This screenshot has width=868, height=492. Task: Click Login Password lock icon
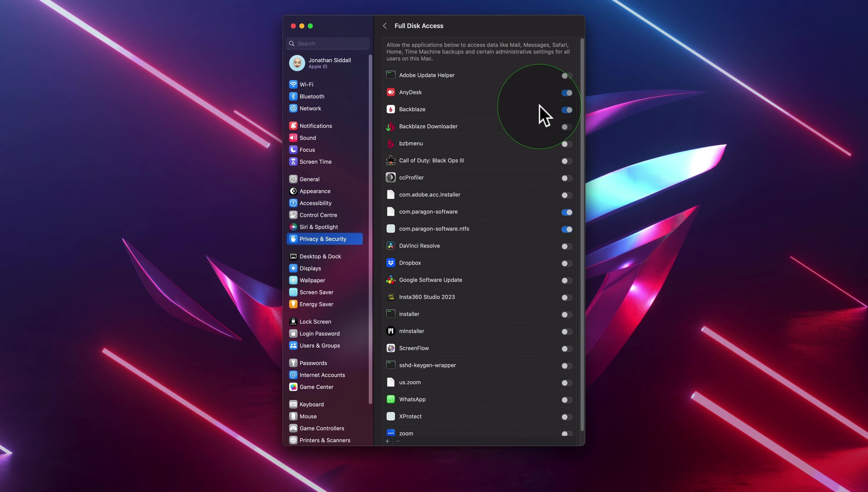tap(293, 334)
